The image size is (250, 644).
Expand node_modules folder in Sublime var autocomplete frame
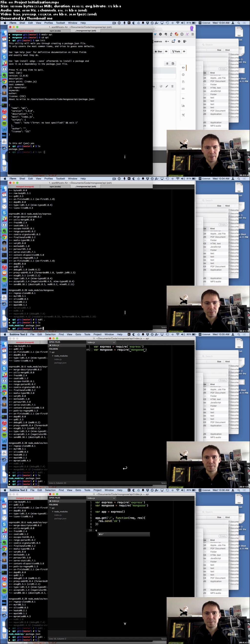click(x=52, y=511)
